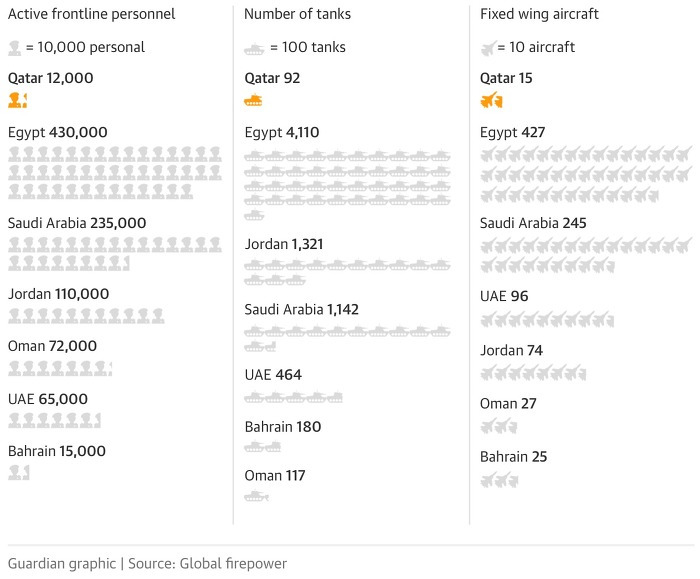Image resolution: width=700 pixels, height=579 pixels.
Task: Select the Fixed wing aircraft heading
Action: pyautogui.click(x=539, y=14)
